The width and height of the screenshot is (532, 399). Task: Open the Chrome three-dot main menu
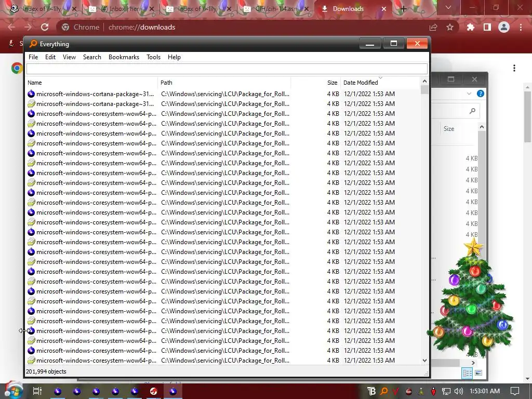521,27
